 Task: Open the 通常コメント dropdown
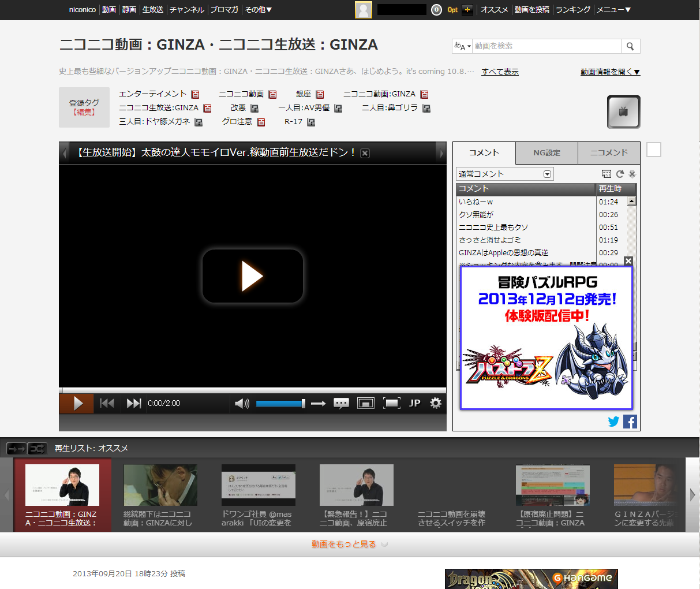click(505, 174)
